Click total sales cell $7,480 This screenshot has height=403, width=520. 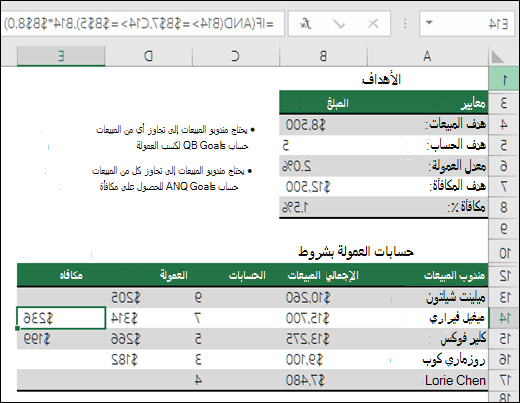click(x=323, y=380)
